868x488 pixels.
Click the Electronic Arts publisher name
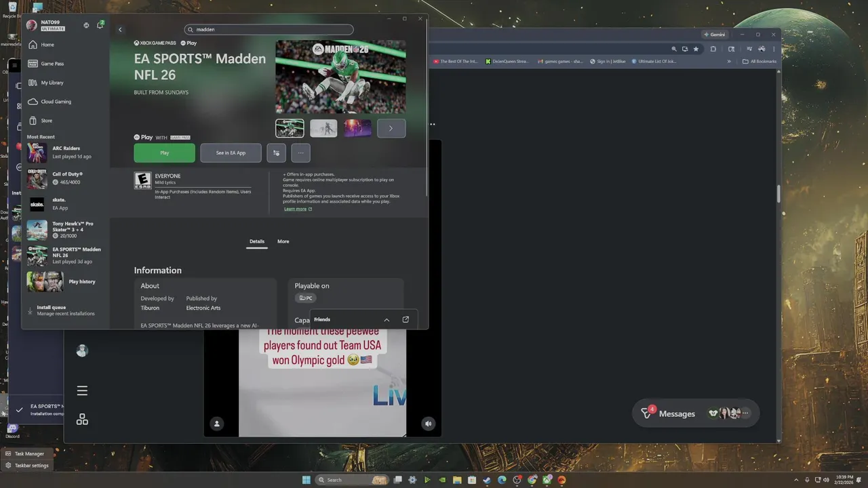pos(203,308)
